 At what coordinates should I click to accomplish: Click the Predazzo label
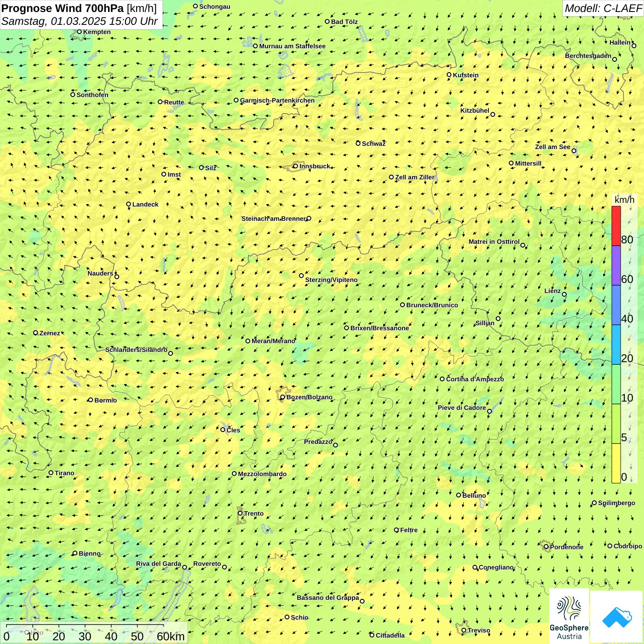pos(318,442)
